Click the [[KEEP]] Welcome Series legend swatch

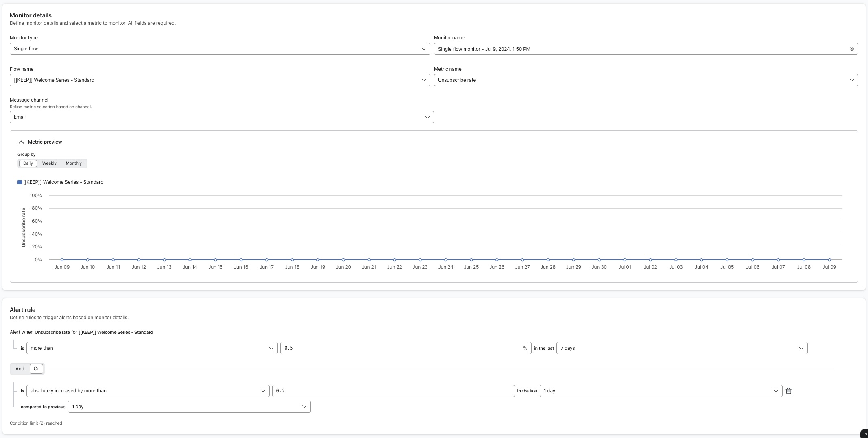[x=19, y=182]
